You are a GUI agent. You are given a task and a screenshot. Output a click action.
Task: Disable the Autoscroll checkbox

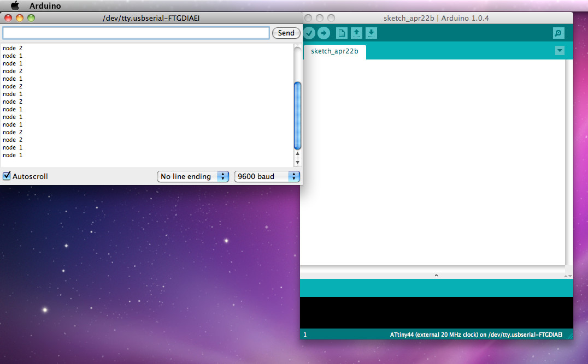click(7, 176)
